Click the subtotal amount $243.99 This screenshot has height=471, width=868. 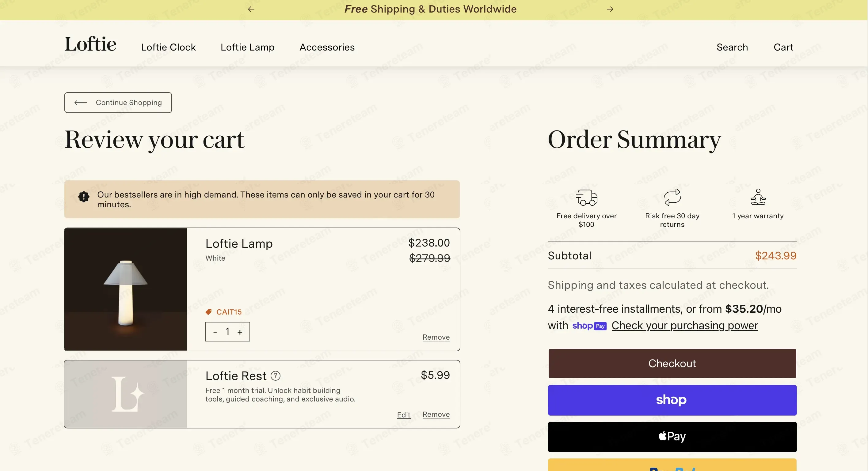click(776, 255)
